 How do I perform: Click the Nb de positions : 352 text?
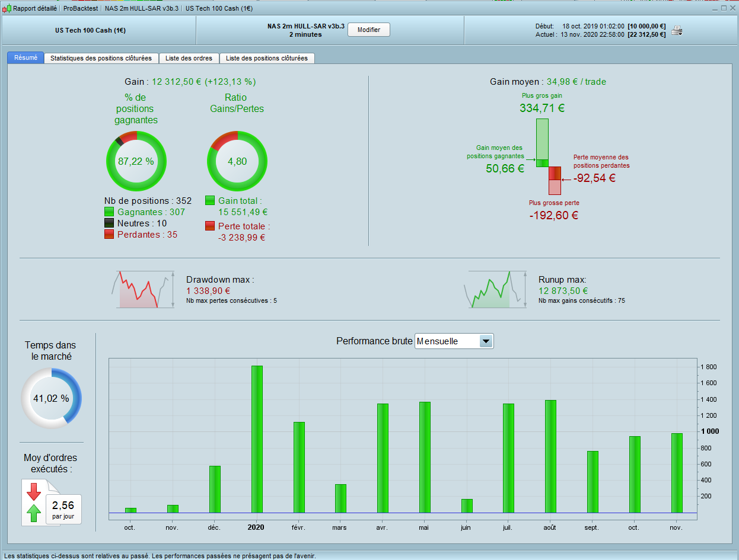pyautogui.click(x=148, y=201)
